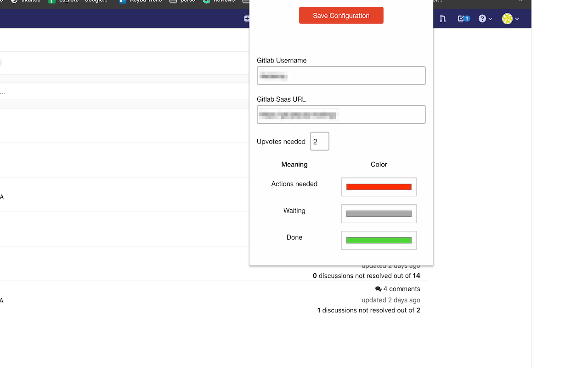Click the Save Configuration button

click(x=341, y=15)
